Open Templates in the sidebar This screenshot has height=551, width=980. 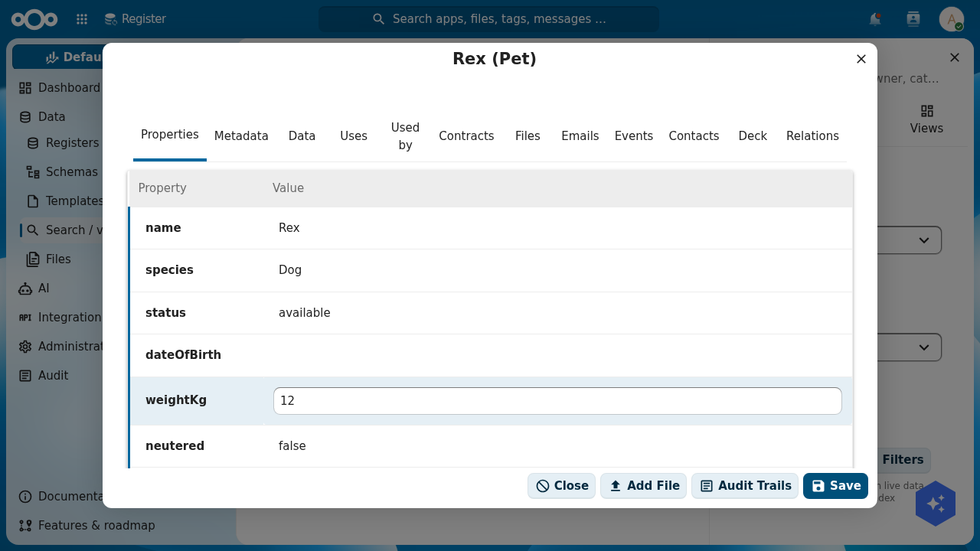pos(74,201)
